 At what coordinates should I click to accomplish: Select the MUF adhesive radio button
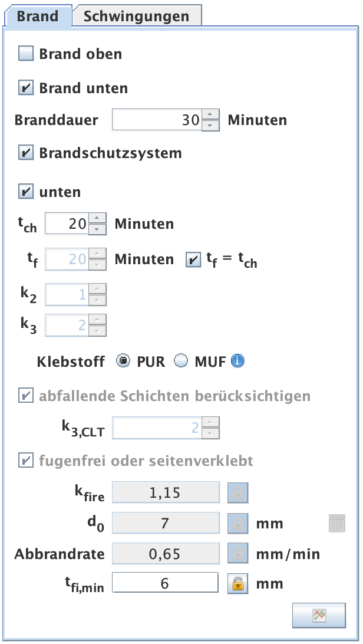[181, 362]
